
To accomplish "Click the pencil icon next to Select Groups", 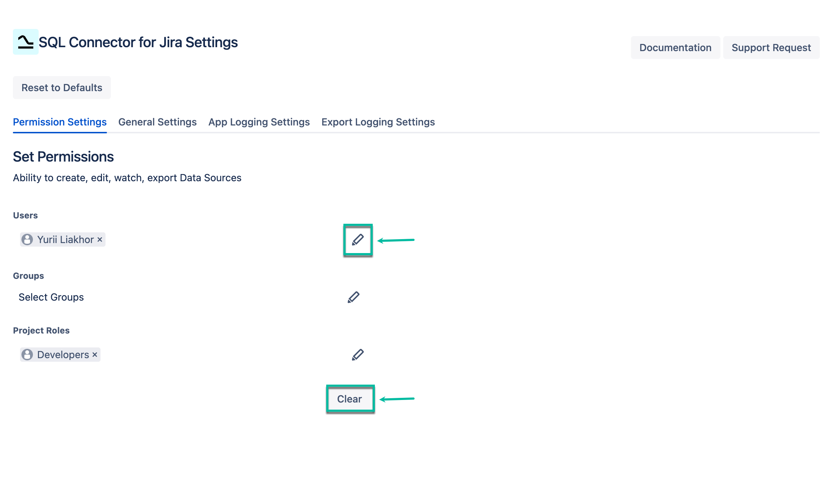I will pyautogui.click(x=353, y=297).
